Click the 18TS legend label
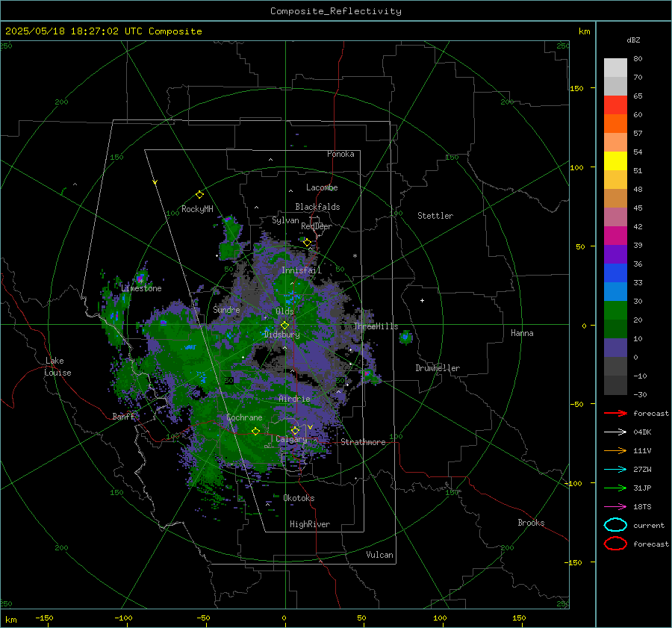 point(642,507)
